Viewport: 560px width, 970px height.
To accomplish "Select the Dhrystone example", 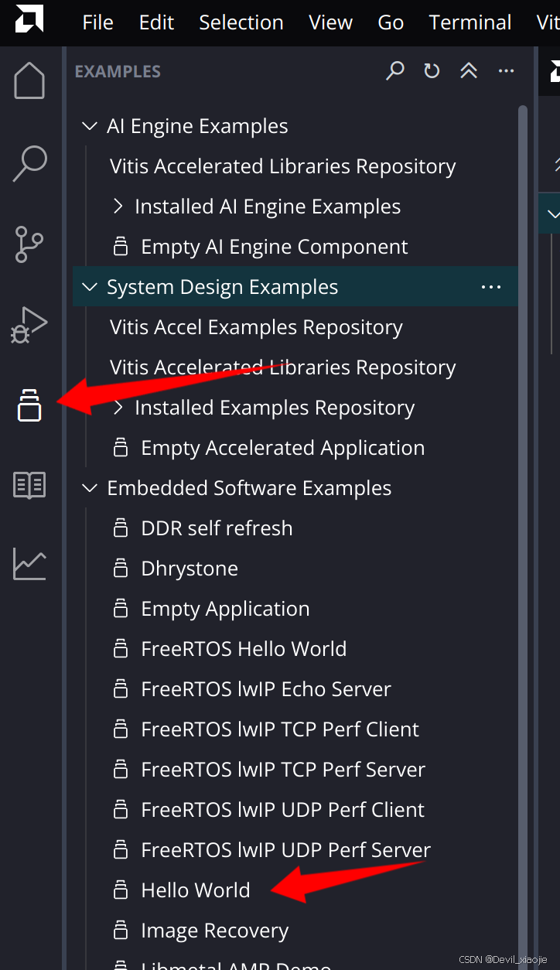I will point(190,569).
